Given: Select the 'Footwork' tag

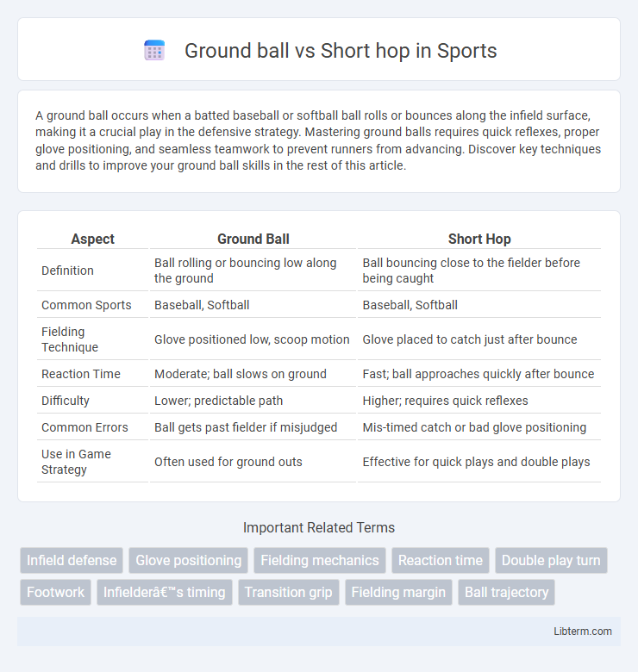Looking at the screenshot, I should click(x=56, y=592).
